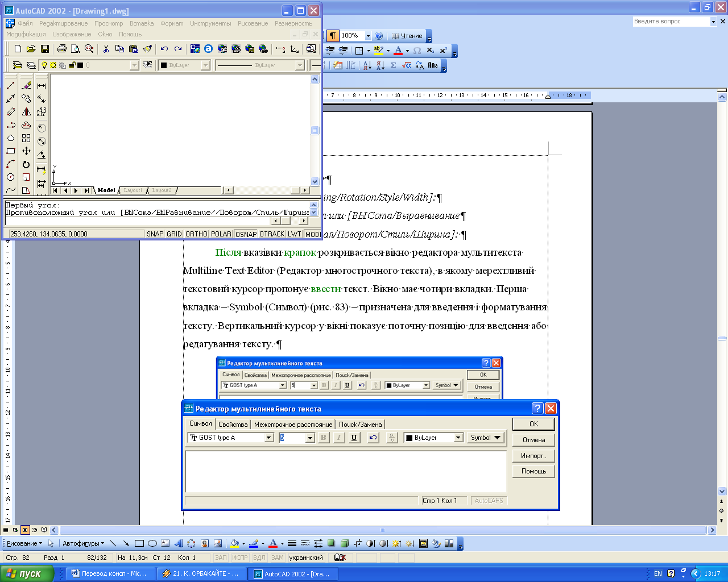Open the AutoCAD layer list dropdown

coord(134,65)
